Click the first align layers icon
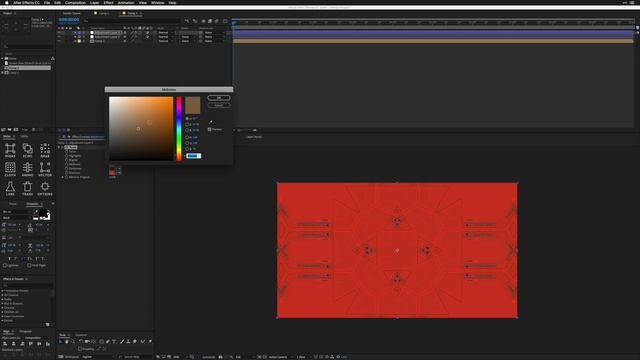640x360 pixels. [5, 344]
